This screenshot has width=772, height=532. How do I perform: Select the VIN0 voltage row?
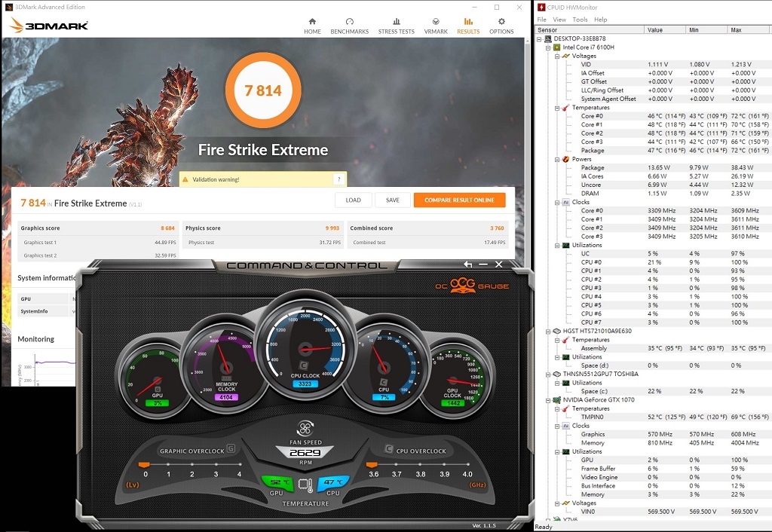(x=675, y=512)
